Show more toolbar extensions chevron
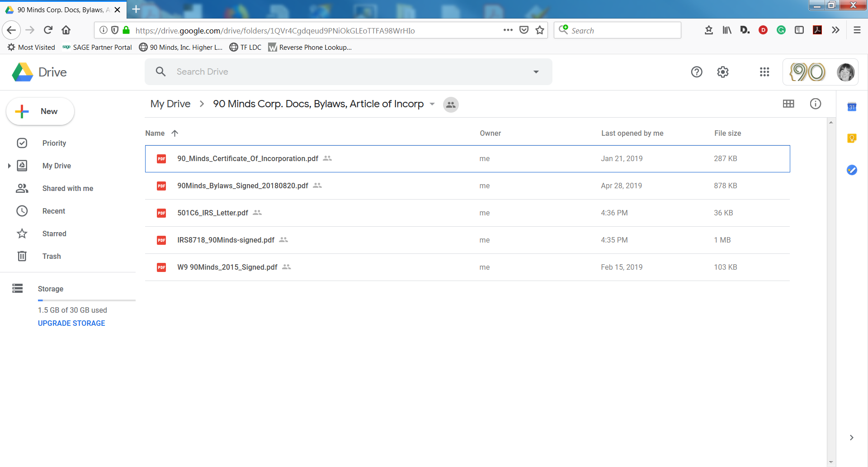 [835, 30]
